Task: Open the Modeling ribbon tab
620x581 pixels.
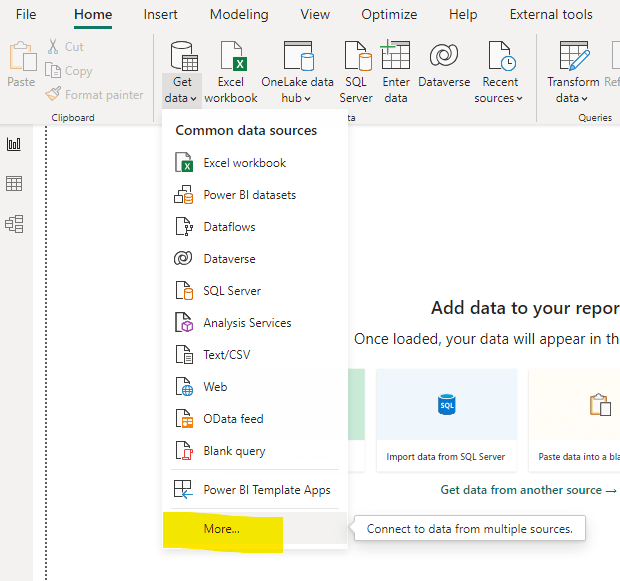Action: point(239,15)
